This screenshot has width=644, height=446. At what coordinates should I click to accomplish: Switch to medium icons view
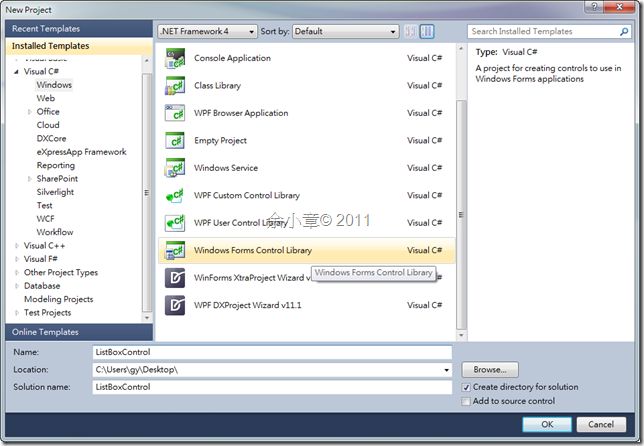[427, 31]
